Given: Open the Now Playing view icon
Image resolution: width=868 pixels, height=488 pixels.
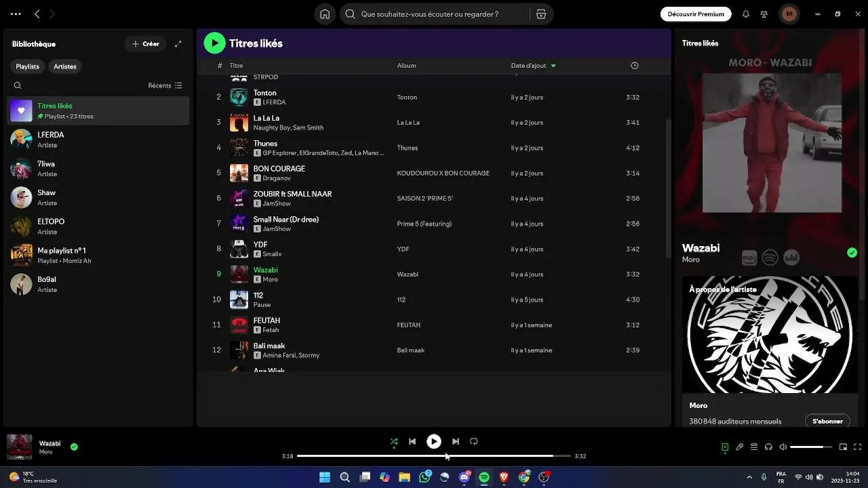Looking at the screenshot, I should coord(725,447).
